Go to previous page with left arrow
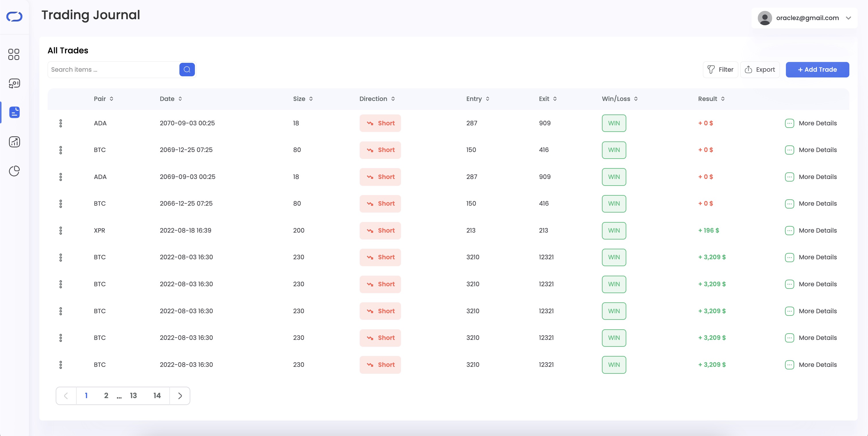Viewport: 868px width, 436px height. tap(66, 396)
